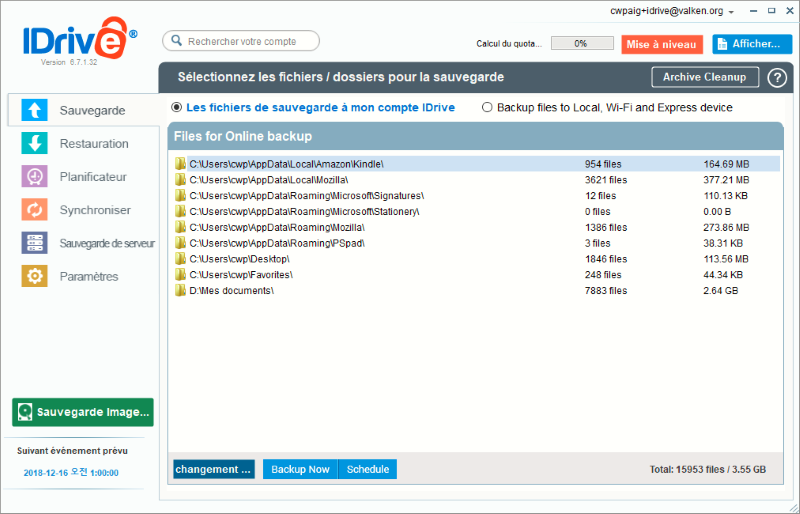This screenshot has width=800, height=514.
Task: Select row ending Microsoft\Signatures\
Action: [x=477, y=195]
